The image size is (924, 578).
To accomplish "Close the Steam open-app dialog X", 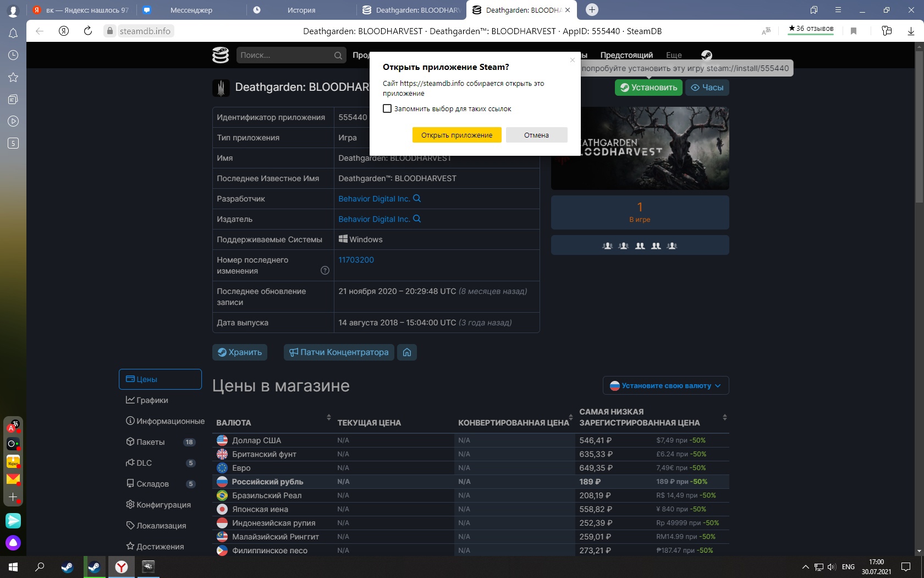I will pos(572,60).
